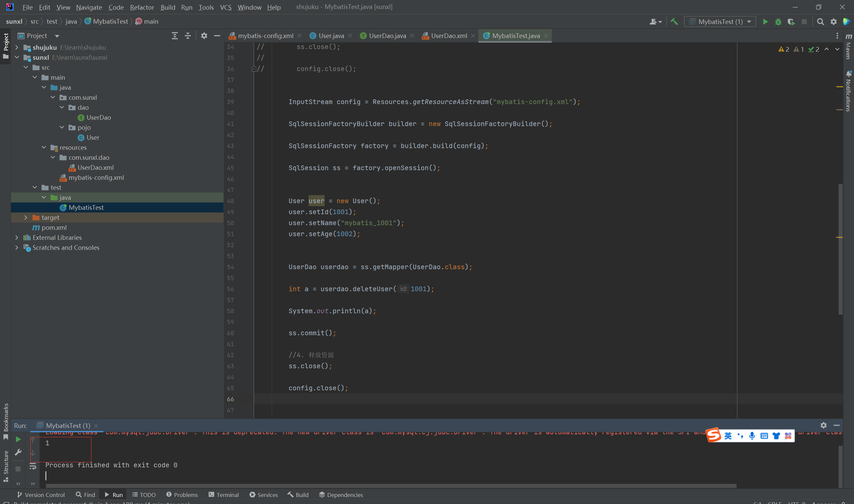Click Collapse All icon in Project panel
Viewport: 854px width, 504px height.
click(188, 36)
